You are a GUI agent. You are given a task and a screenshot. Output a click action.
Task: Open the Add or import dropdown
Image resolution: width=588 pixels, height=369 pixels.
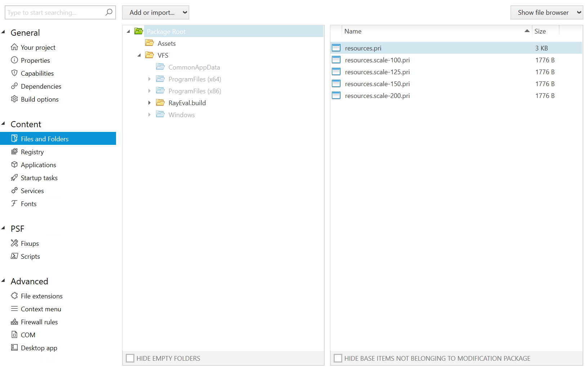coord(155,12)
